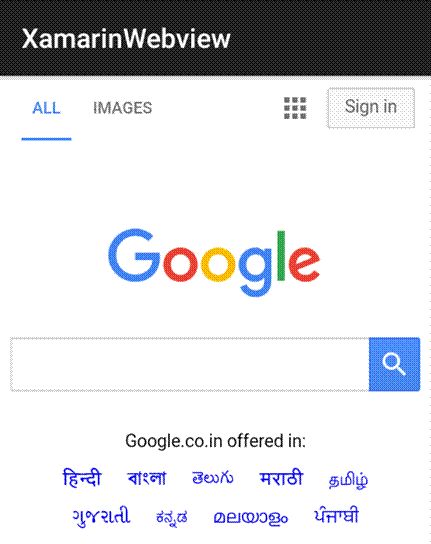Choose the Gujarati ગુજરાતી language link

(101, 517)
